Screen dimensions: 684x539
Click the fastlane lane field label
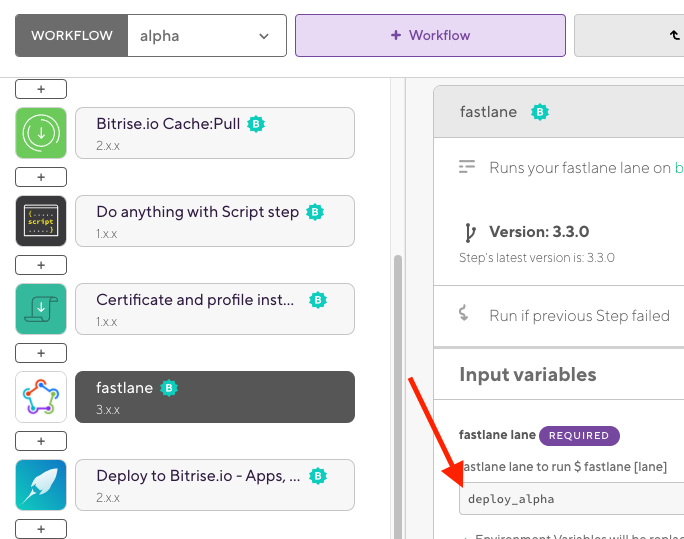pos(497,435)
